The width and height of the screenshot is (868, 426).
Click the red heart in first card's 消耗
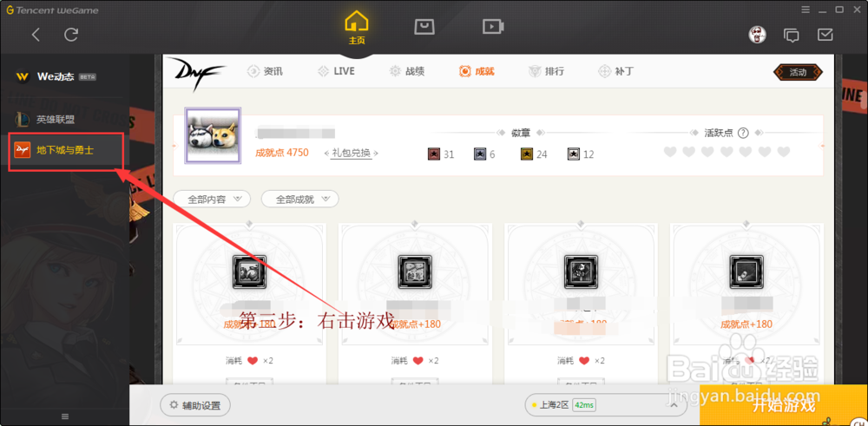click(x=253, y=361)
